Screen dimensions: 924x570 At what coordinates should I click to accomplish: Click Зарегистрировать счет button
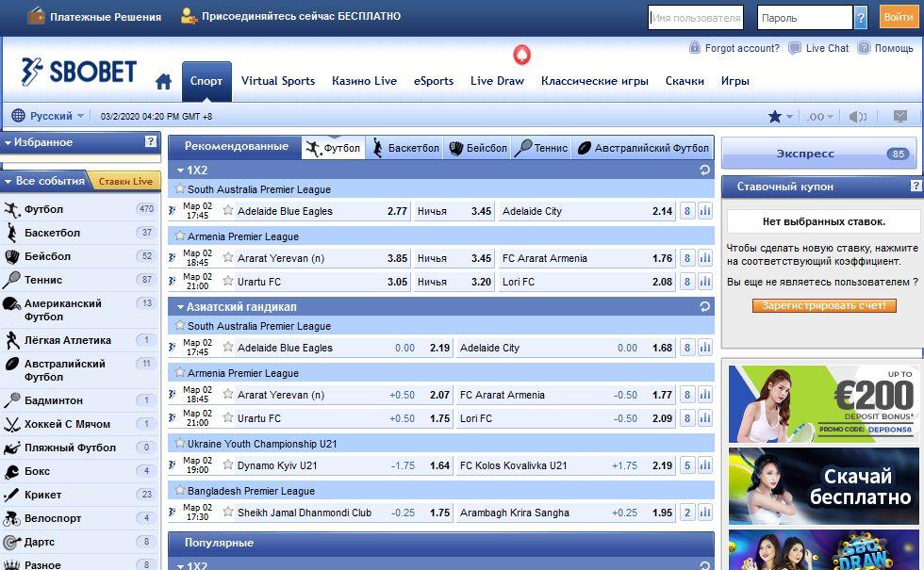[824, 306]
